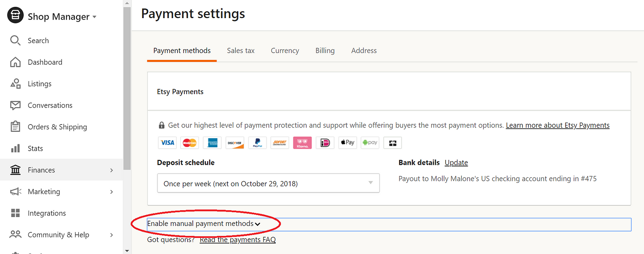Click the Listings shapes icon
Screen dimensions: 644x254
click(15, 84)
